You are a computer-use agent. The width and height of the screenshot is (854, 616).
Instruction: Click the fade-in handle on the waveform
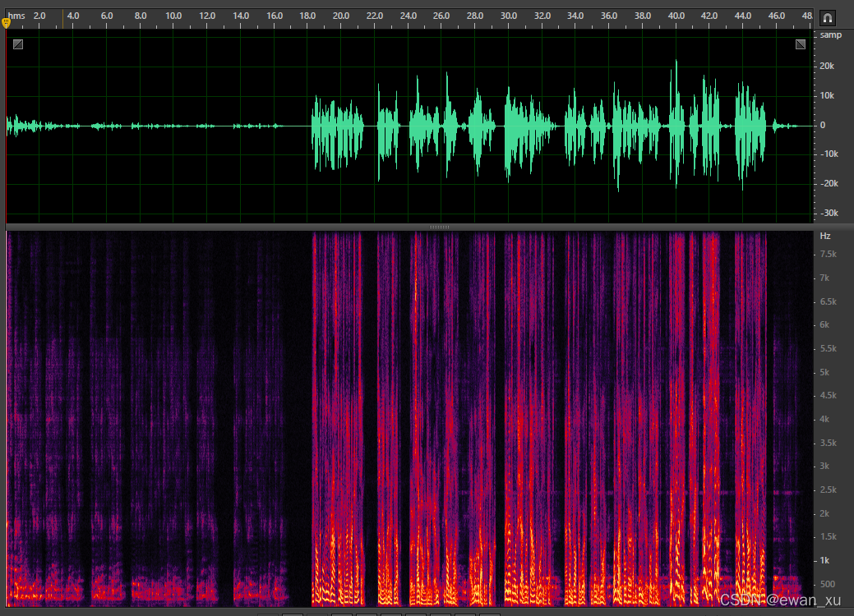coord(18,44)
